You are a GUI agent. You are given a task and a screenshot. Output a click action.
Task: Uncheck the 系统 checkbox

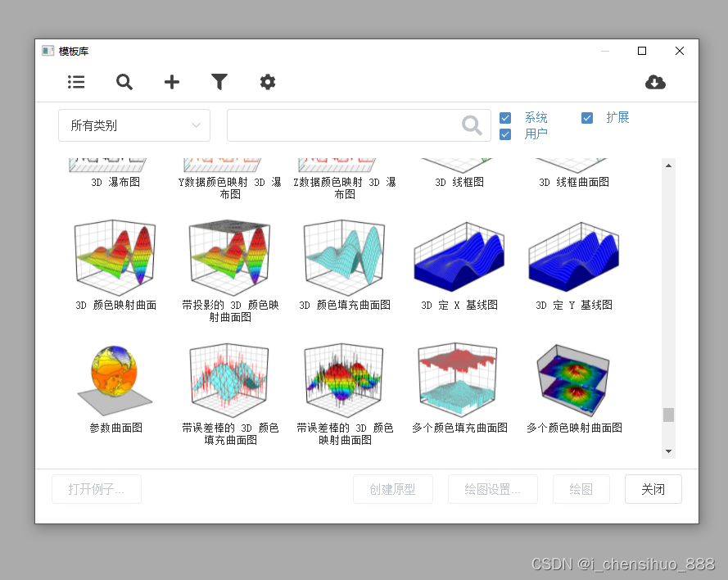505,117
